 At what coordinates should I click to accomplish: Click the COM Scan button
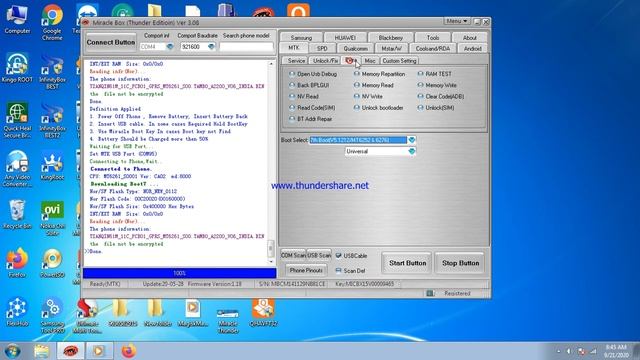click(293, 255)
